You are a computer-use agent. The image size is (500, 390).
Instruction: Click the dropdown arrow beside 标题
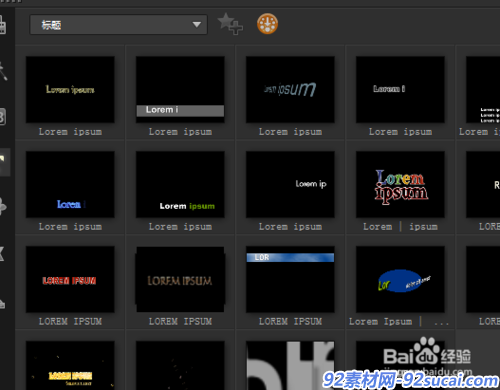[x=197, y=25]
